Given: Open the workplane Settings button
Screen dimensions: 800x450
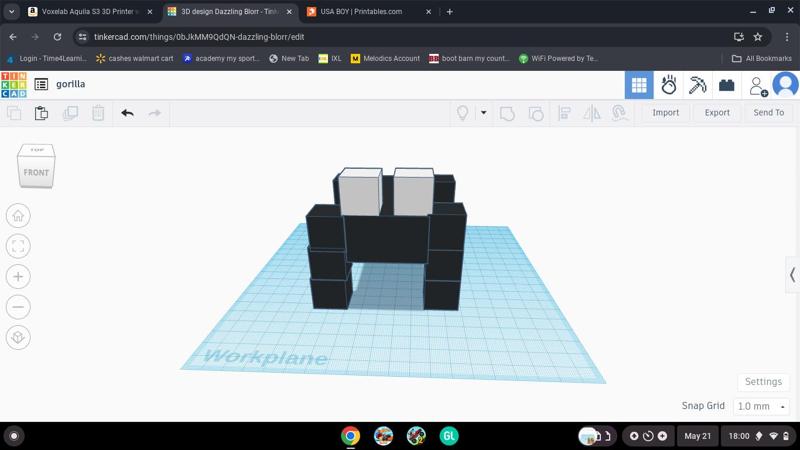Looking at the screenshot, I should 763,382.
